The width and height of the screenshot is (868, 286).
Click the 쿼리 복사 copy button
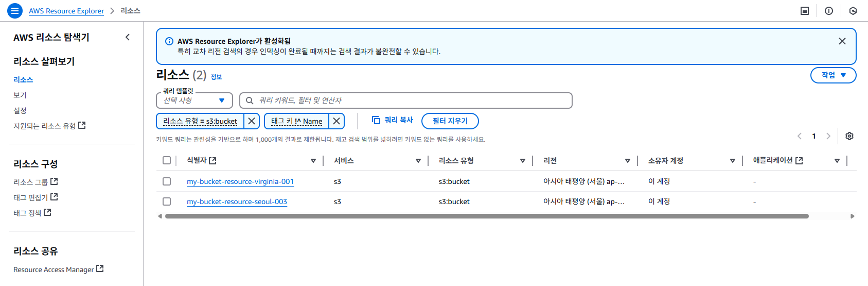[x=393, y=120]
